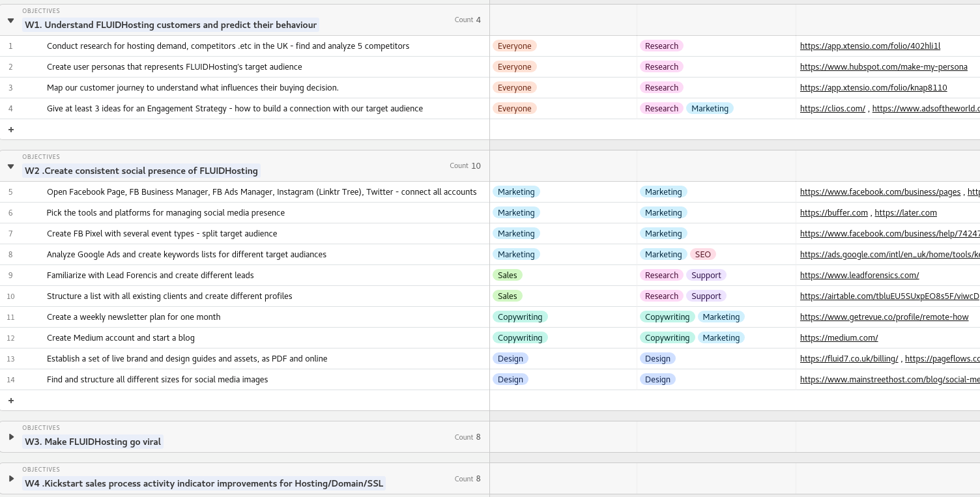Open the facebook.com/business/pages link
Viewport: 980px width, 497px height.
tap(880, 192)
